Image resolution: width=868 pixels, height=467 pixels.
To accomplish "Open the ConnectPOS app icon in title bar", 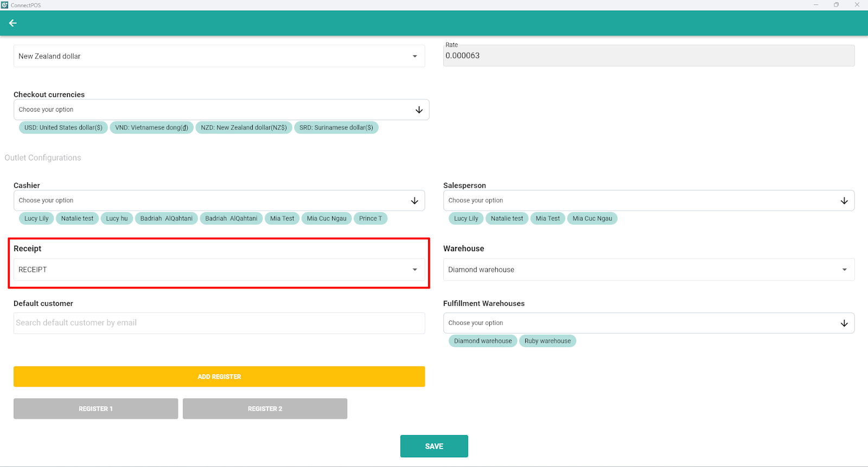I will tap(5, 5).
